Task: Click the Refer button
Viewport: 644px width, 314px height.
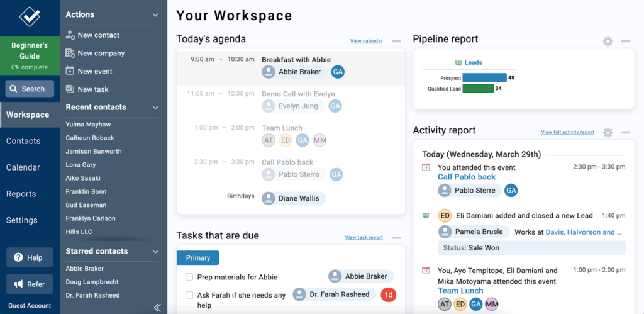Action: (30, 284)
